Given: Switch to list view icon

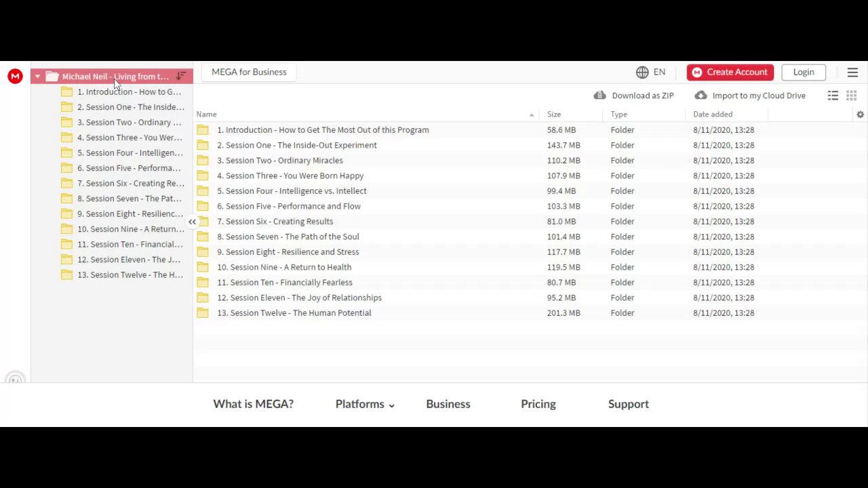Looking at the screenshot, I should point(833,96).
